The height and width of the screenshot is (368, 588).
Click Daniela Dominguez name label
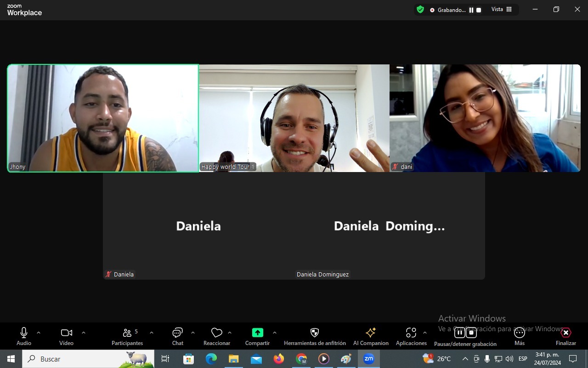point(322,274)
